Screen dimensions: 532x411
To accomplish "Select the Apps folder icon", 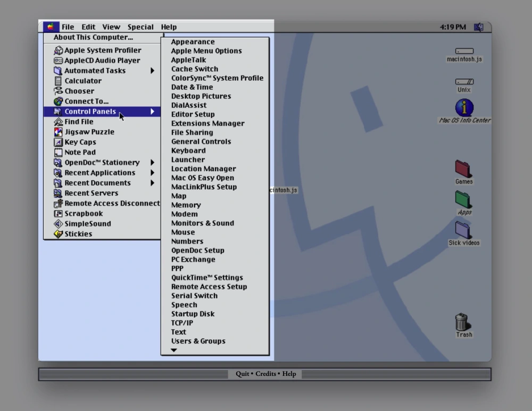I will (x=463, y=199).
